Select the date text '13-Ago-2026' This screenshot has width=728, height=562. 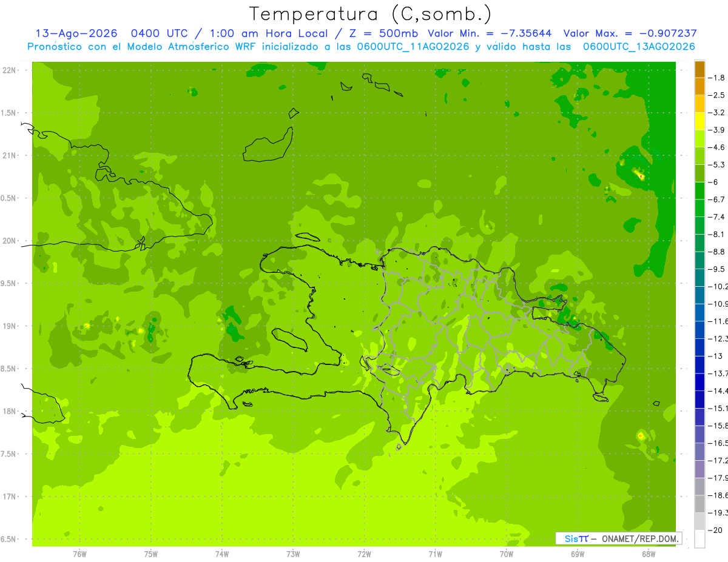coord(76,33)
